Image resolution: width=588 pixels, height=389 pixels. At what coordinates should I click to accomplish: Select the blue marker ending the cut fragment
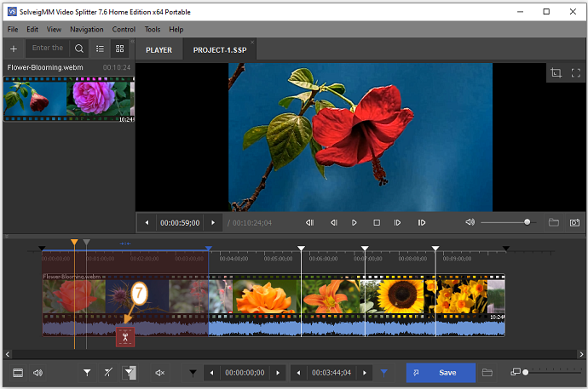click(209, 249)
